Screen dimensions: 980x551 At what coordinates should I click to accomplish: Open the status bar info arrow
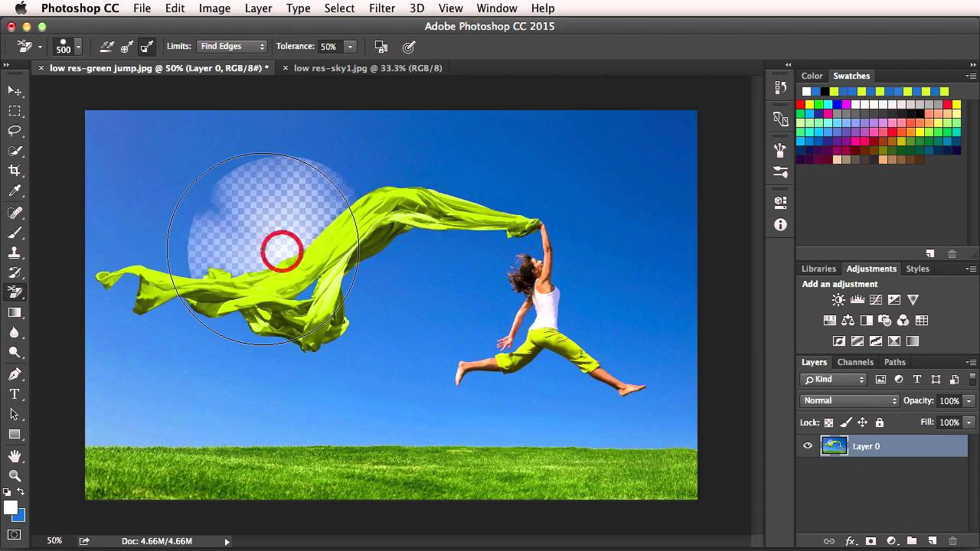[227, 541]
